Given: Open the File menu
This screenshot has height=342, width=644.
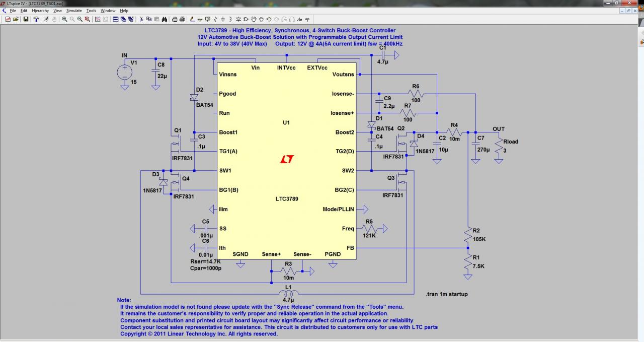Looking at the screenshot, I should point(13,11).
